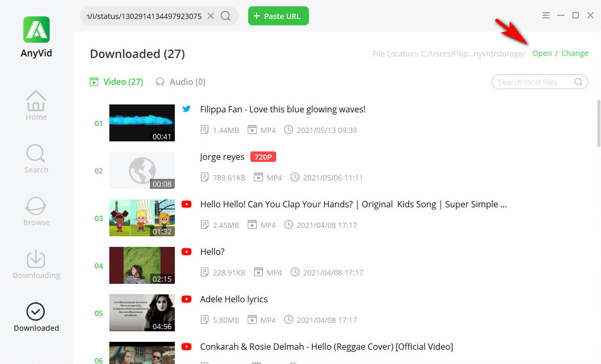
Task: Click the 'Hello?' video title
Action: tap(212, 252)
